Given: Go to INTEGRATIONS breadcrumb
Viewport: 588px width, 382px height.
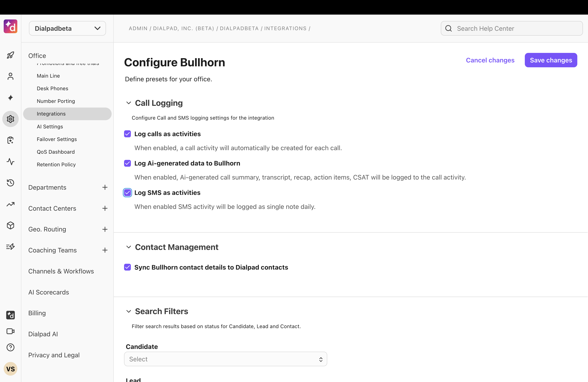Looking at the screenshot, I should tap(285, 28).
